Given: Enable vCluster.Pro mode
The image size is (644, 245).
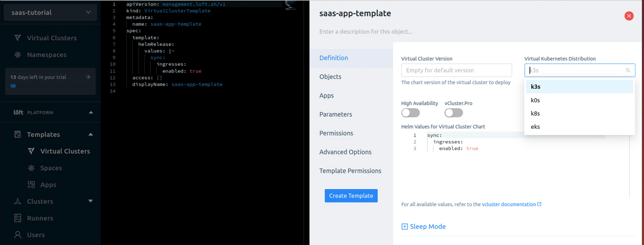Looking at the screenshot, I should 453,113.
